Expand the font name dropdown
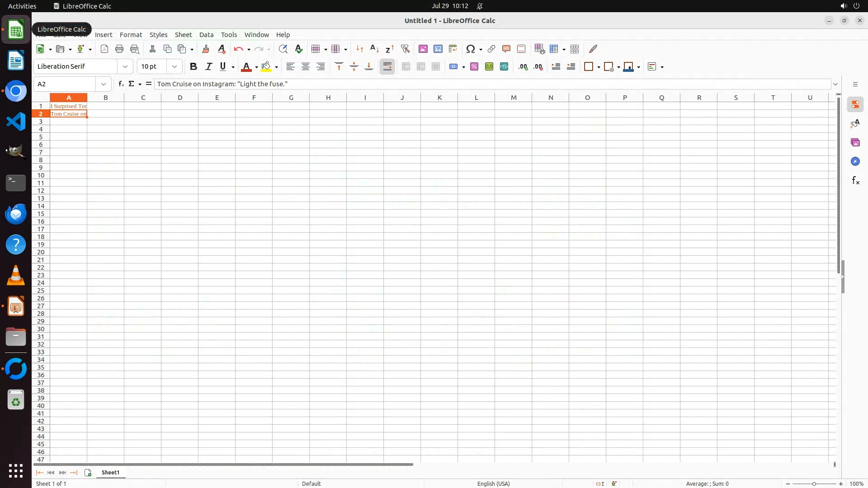This screenshot has height=488, width=868. (125, 66)
